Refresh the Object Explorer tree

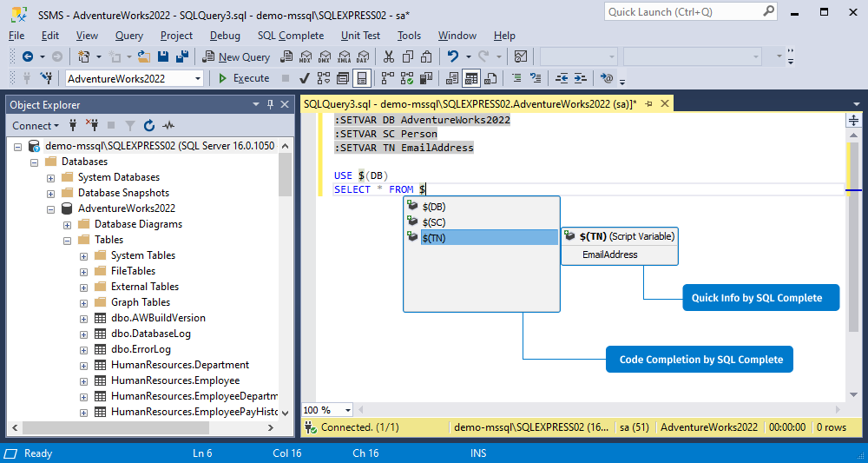tap(149, 126)
